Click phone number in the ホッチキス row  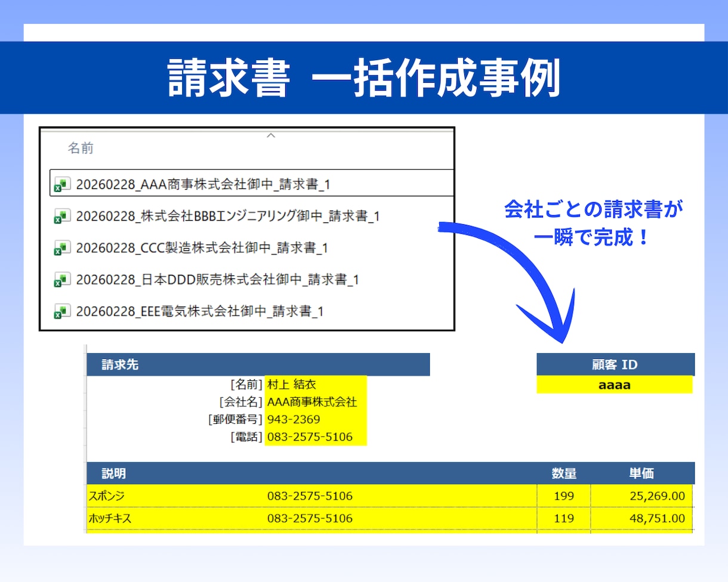310,519
